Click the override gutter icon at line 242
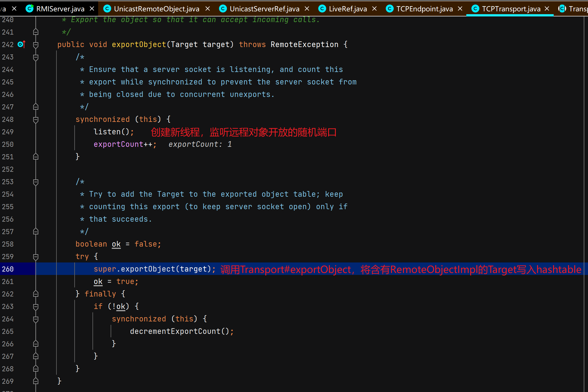Image resolution: width=588 pixels, height=392 pixels. coord(22,45)
